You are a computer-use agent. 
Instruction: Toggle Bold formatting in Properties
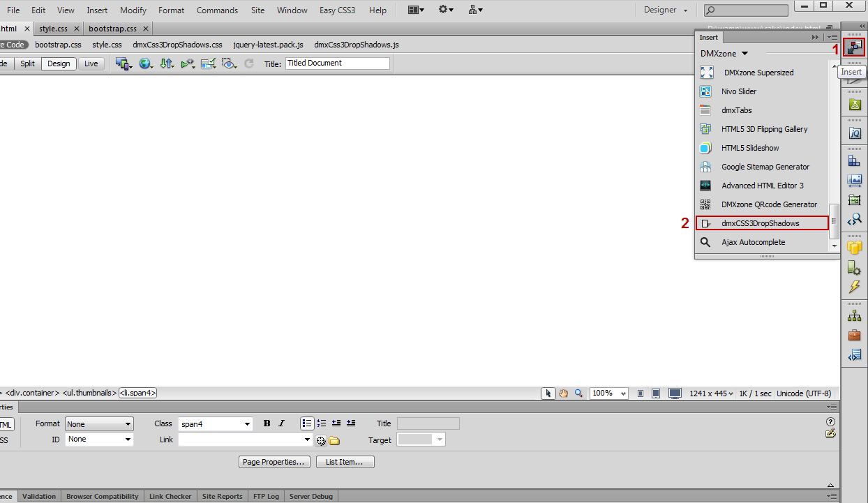pos(267,423)
